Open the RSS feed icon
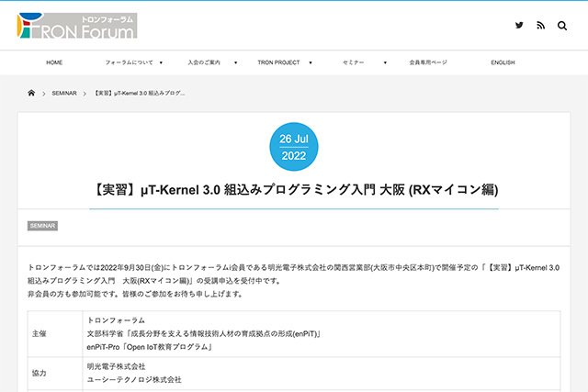Viewport: 588px width, 392px height. 540,26
